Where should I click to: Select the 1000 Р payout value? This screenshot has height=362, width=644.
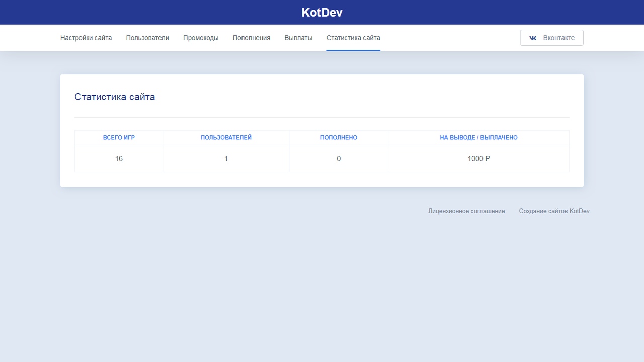pyautogui.click(x=478, y=159)
